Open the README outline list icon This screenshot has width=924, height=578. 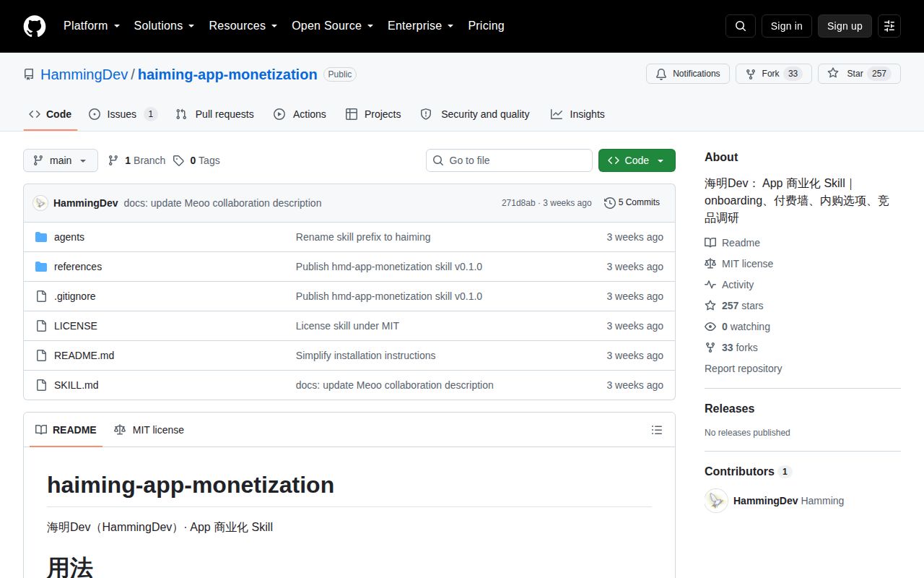657,430
